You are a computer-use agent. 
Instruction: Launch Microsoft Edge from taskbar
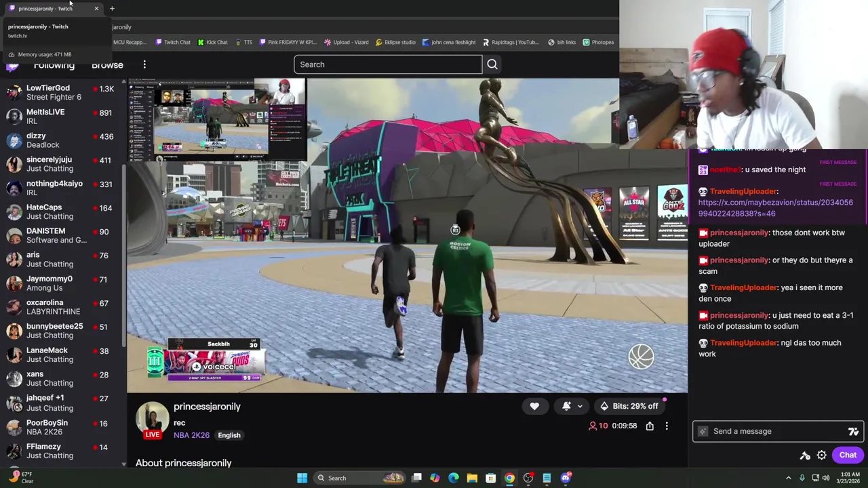[454, 478]
